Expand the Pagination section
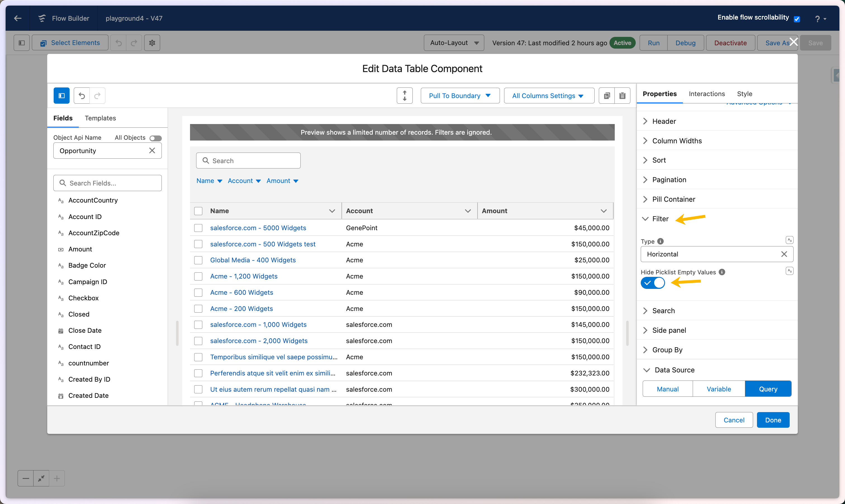This screenshot has width=845, height=504. (x=669, y=180)
